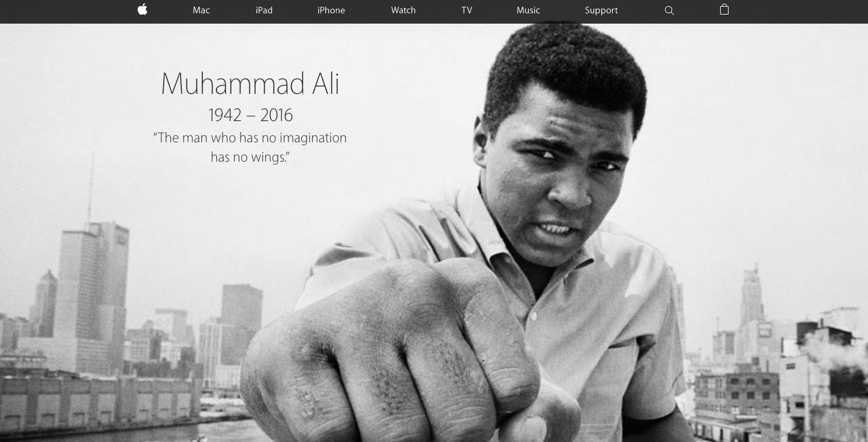The image size is (868, 442).
Task: Click the Muhammad Ali heading text
Action: pyautogui.click(x=250, y=84)
